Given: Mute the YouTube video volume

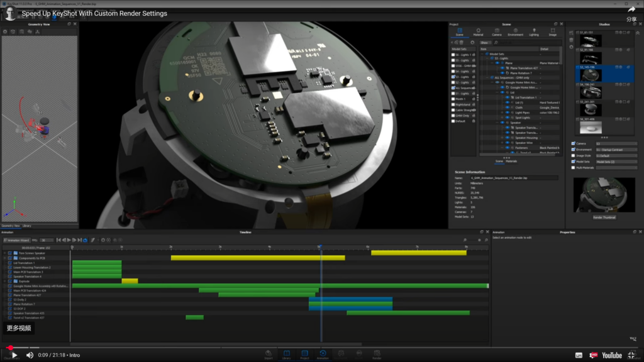Looking at the screenshot, I should pos(30,355).
